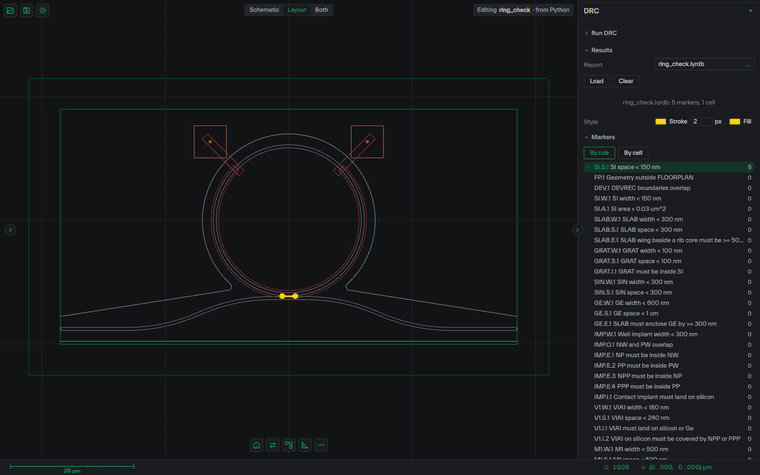This screenshot has width=760, height=475.
Task: Click the save icon in top-left toolbar
Action: coord(27,10)
